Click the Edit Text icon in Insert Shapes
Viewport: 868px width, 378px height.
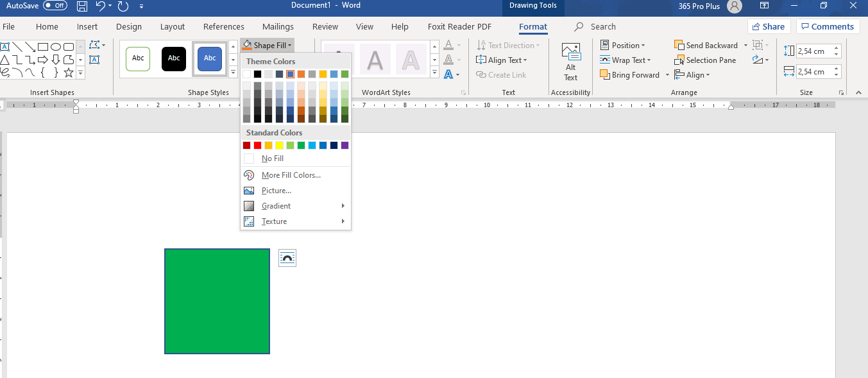pos(94,60)
